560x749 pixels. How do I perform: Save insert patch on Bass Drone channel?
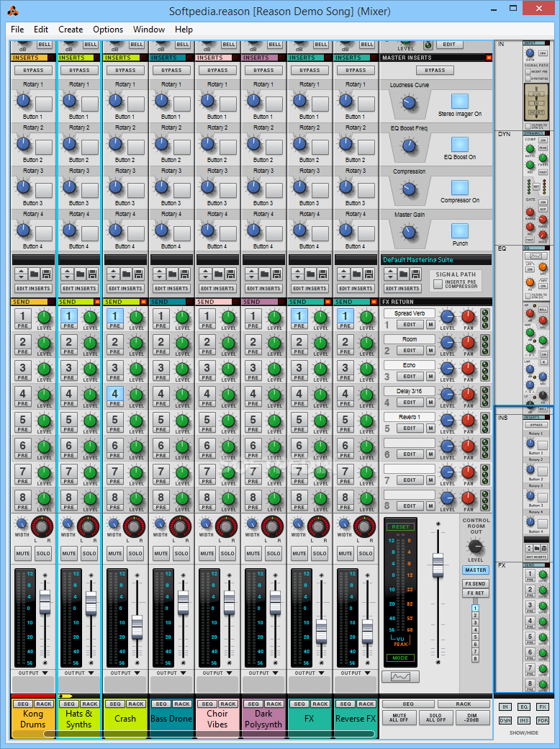(184, 274)
